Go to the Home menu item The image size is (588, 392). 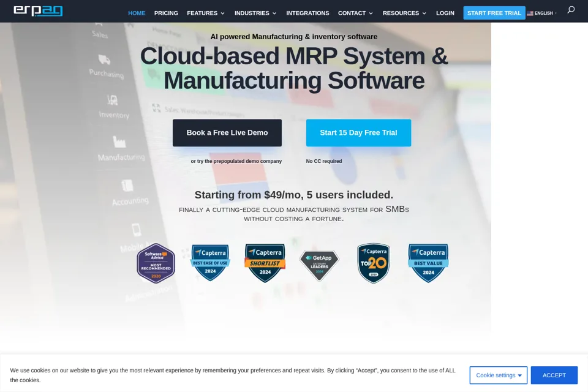(x=137, y=13)
